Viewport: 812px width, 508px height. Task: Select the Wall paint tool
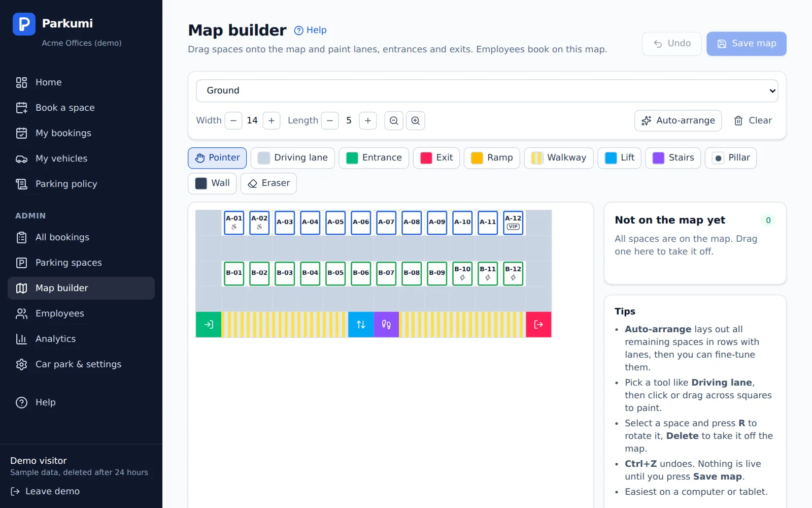pyautogui.click(x=212, y=183)
